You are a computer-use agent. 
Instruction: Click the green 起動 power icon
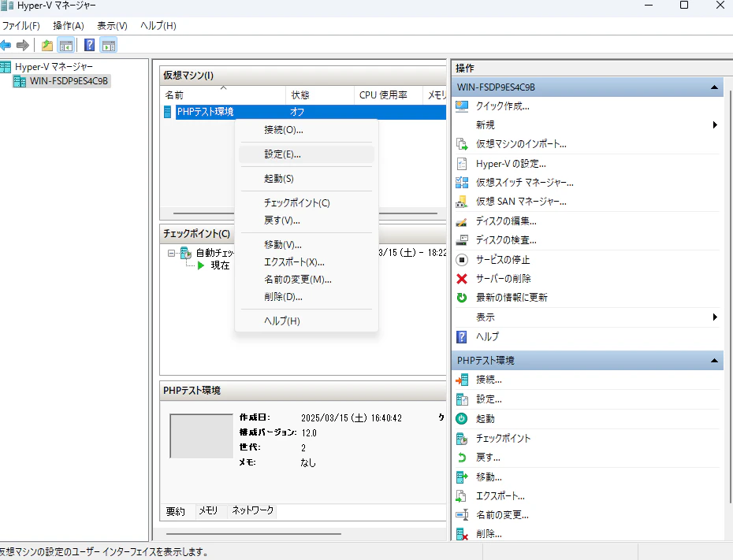462,418
